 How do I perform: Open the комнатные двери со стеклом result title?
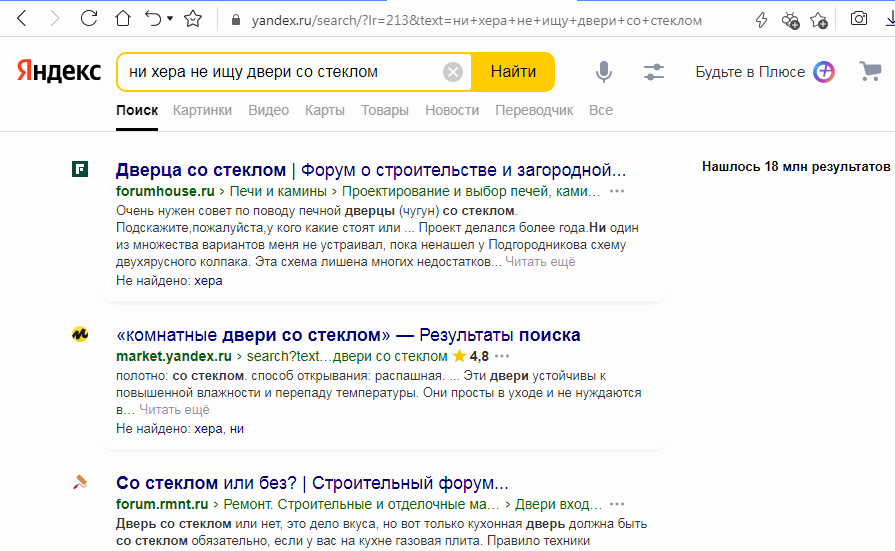348,335
